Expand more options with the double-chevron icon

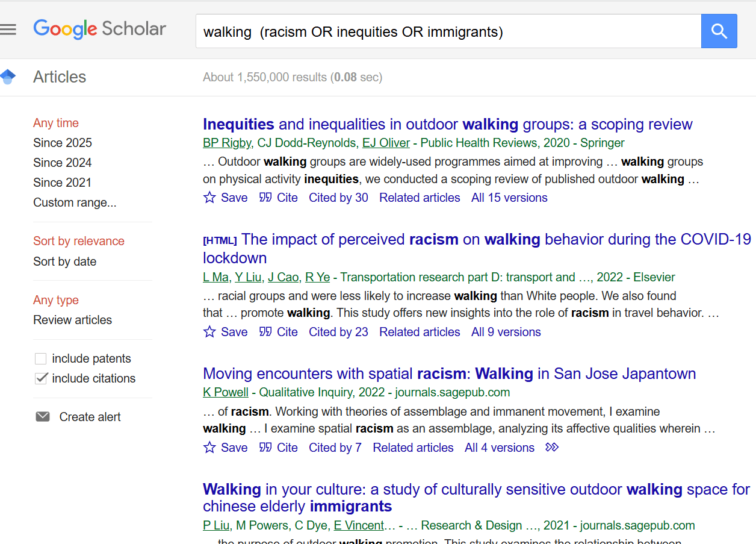coord(552,447)
